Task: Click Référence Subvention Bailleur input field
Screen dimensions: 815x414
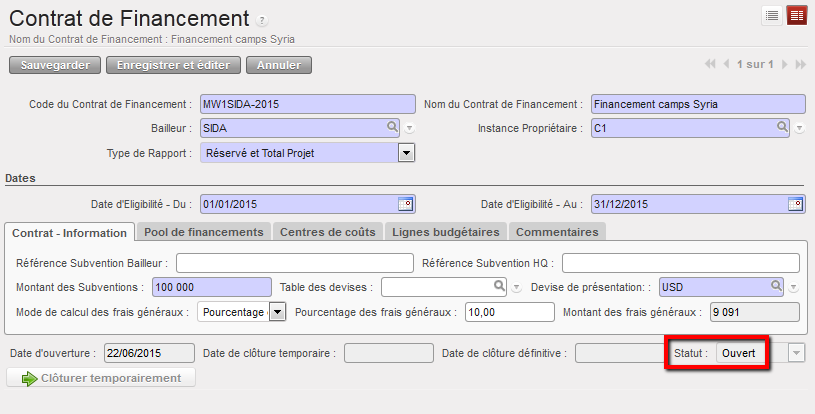Action: pos(294,263)
